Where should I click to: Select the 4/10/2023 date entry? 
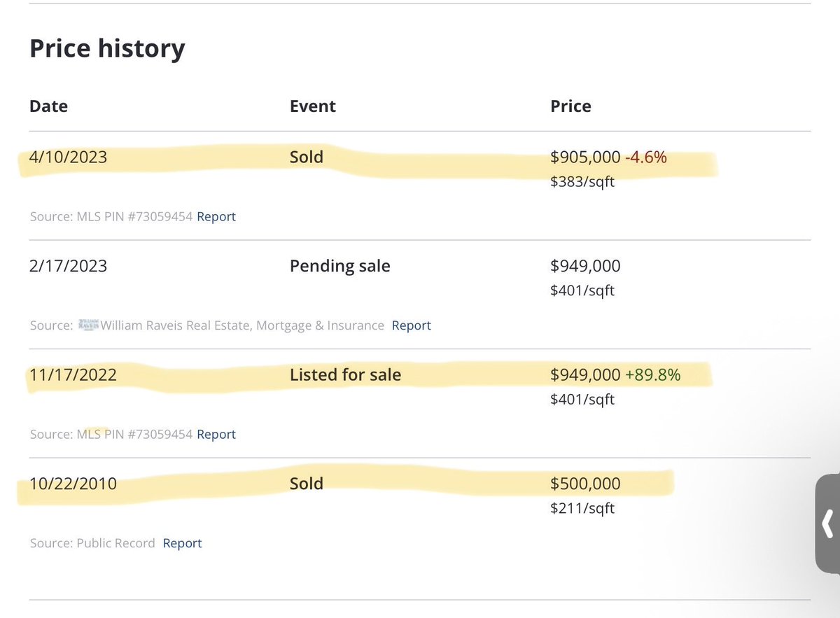pos(68,157)
